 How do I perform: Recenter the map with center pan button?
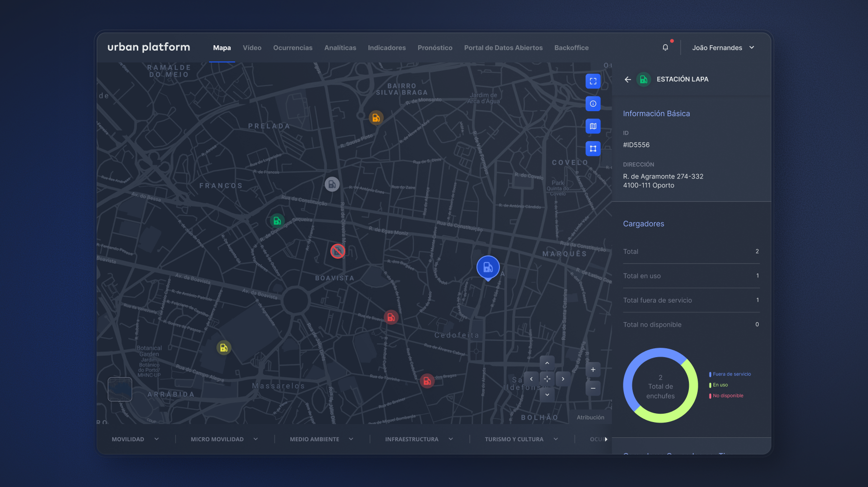[547, 379]
